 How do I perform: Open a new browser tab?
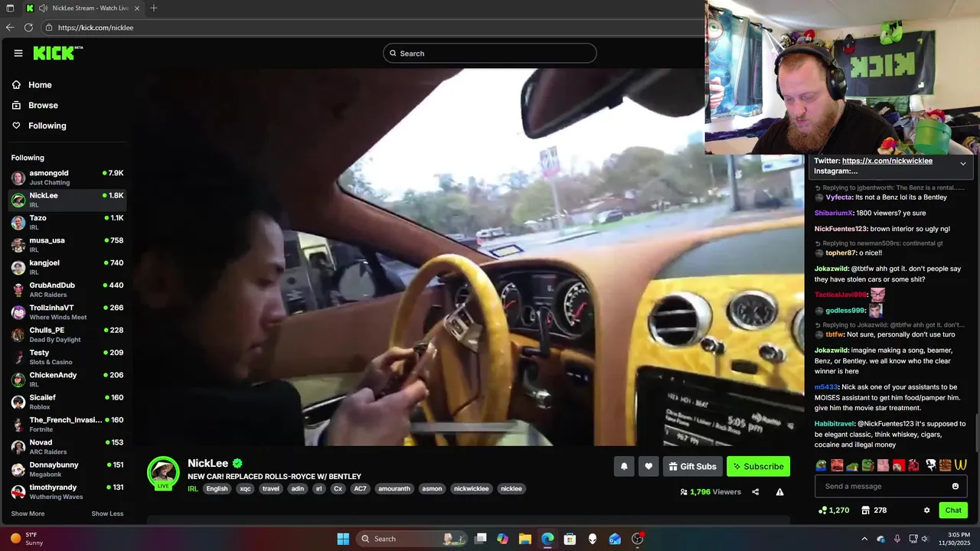(154, 8)
